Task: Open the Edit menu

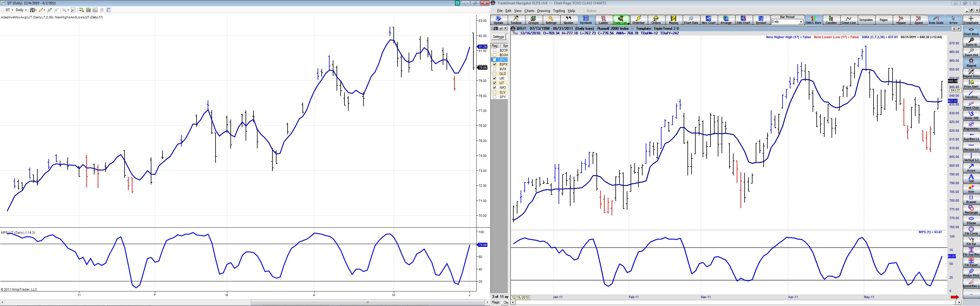Action: click(508, 11)
